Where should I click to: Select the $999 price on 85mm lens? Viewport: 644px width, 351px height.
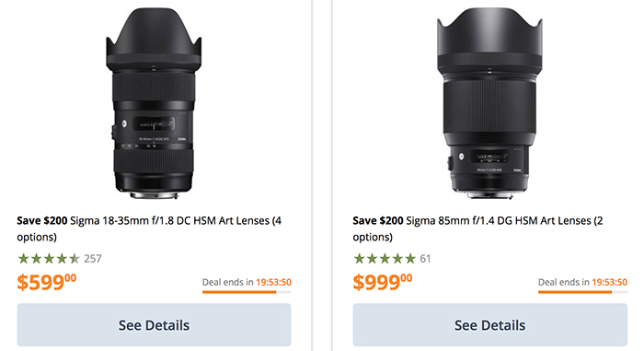coord(383,282)
